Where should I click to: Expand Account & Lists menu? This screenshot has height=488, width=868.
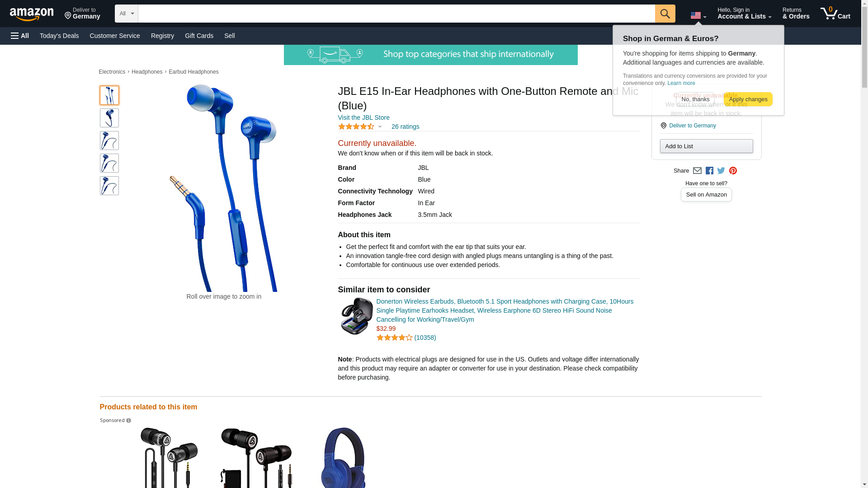point(744,14)
